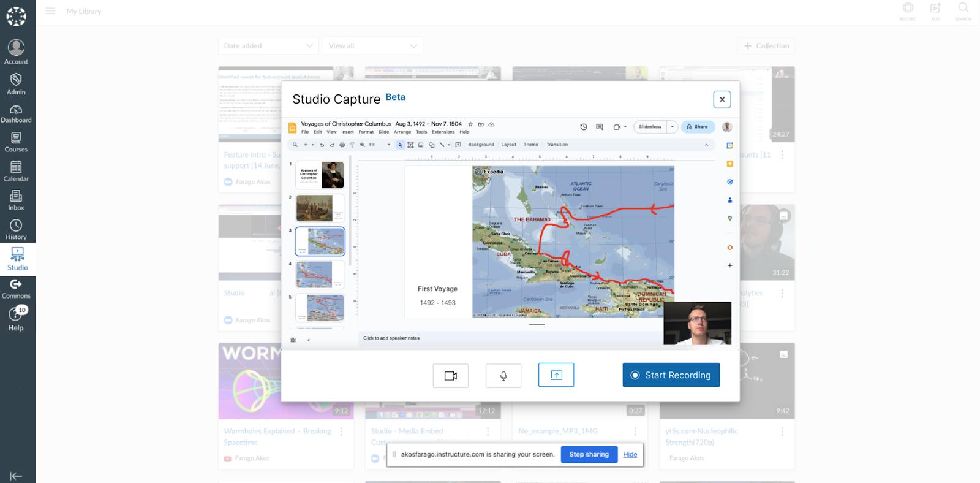Click the add Collection button
980x483 pixels.
766,46
